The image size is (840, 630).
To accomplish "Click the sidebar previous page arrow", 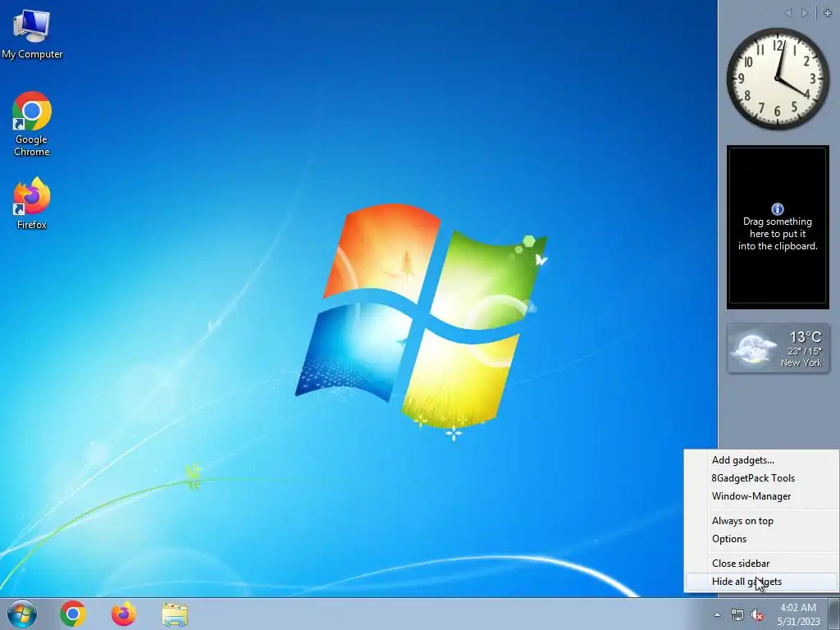I will [787, 12].
